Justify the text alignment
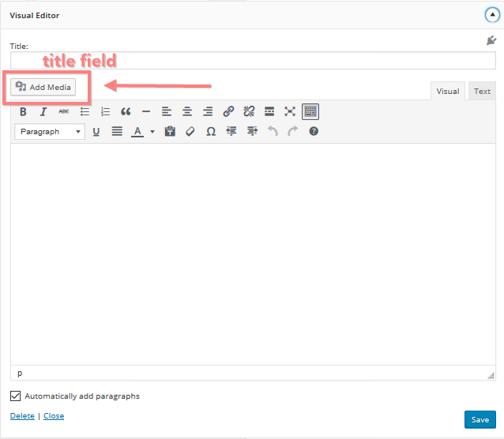504x439 pixels. [117, 132]
